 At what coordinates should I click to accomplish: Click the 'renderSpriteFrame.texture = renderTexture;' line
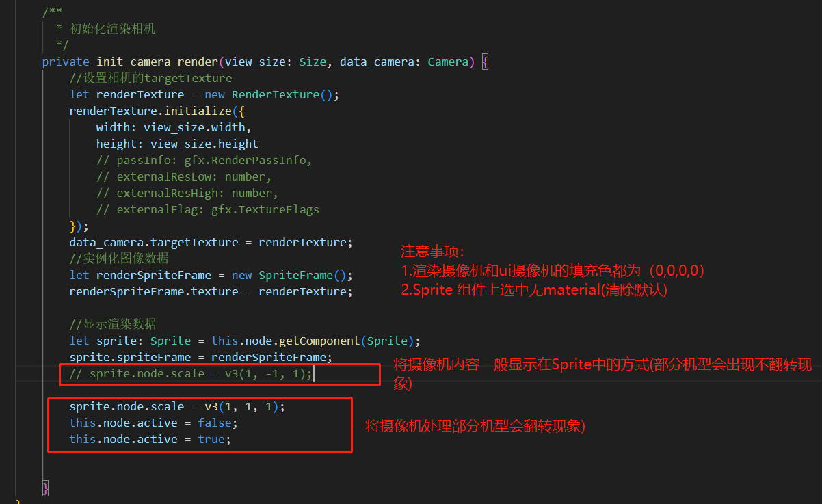[x=211, y=291]
